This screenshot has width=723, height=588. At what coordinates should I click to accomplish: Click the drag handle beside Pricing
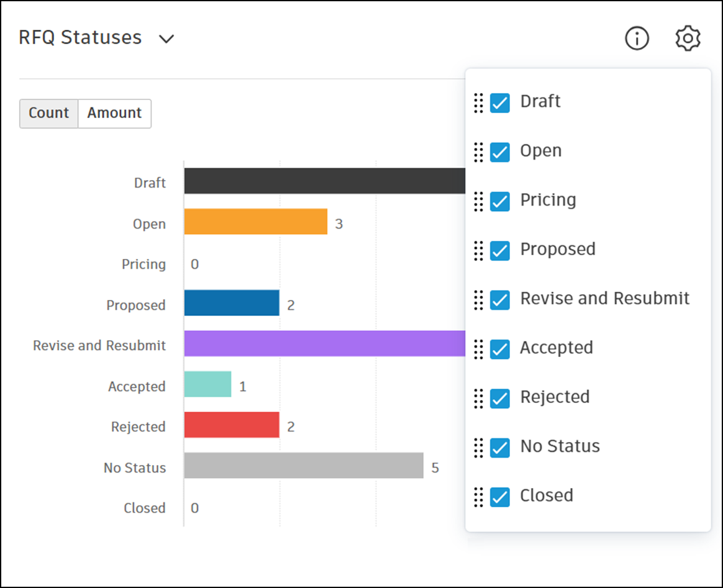pyautogui.click(x=478, y=201)
